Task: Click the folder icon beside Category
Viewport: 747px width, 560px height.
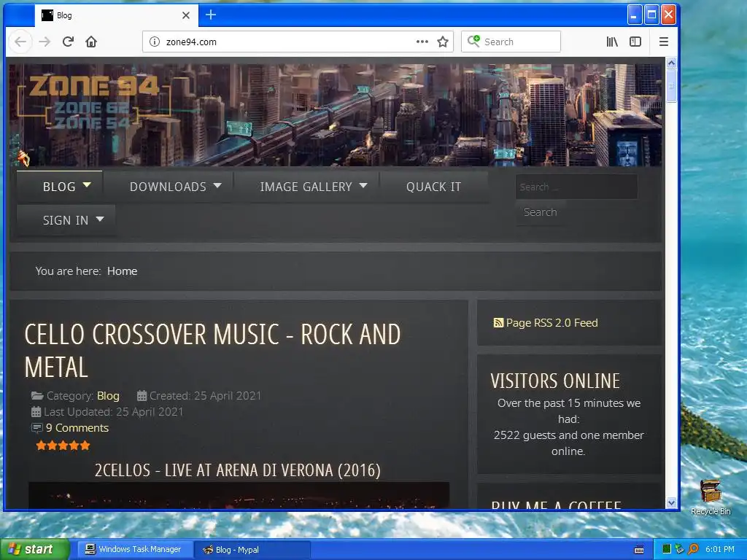Action: 37,396
